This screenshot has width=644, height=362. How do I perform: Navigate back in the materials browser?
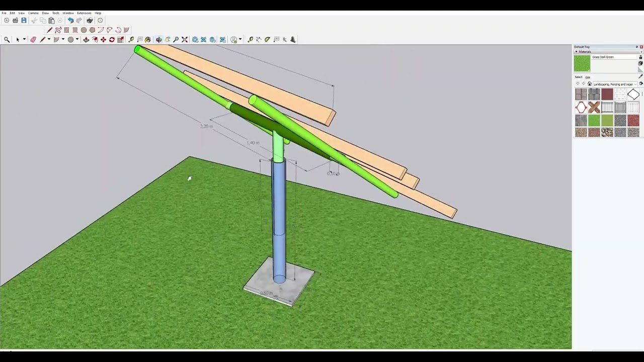pos(578,83)
